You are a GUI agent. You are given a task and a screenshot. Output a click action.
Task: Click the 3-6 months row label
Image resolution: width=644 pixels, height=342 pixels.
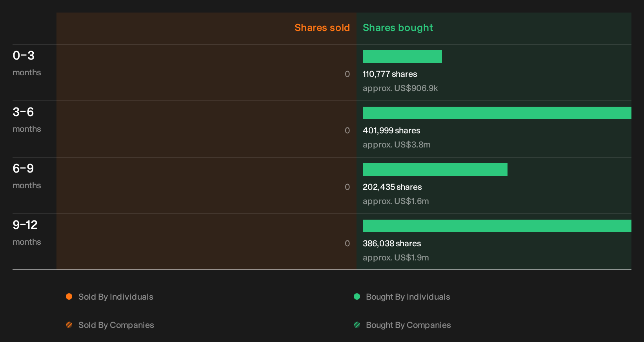coord(27,120)
